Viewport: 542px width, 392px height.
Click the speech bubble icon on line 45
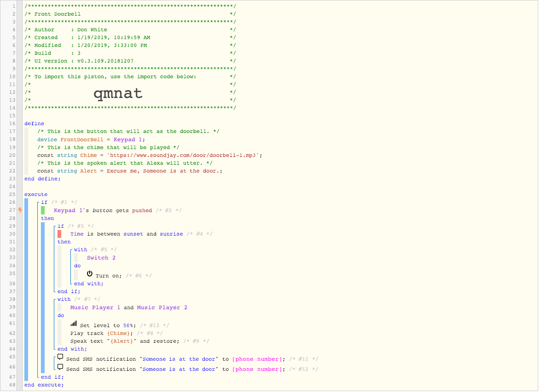click(x=60, y=357)
